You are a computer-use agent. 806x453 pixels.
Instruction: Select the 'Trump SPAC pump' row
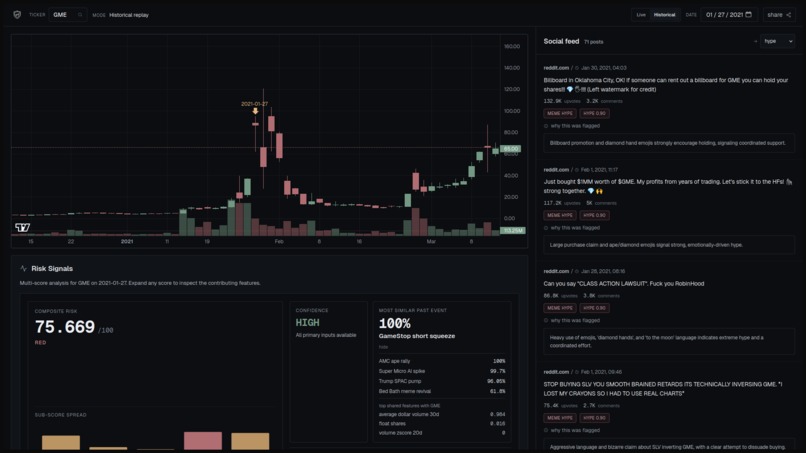[x=442, y=382]
